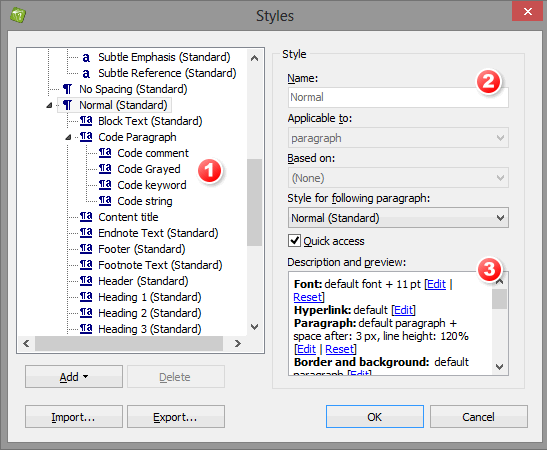
Task: Select Block Text (Standard) style
Action: [x=150, y=121]
